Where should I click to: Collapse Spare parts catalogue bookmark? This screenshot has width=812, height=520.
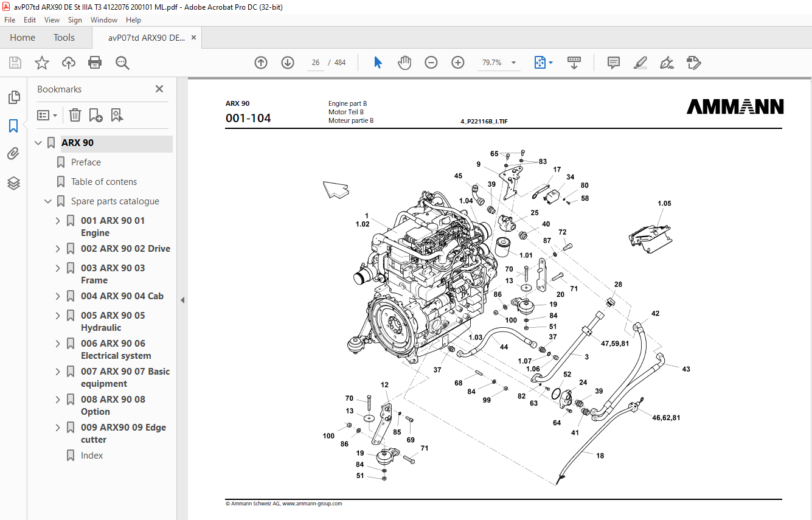(49, 201)
